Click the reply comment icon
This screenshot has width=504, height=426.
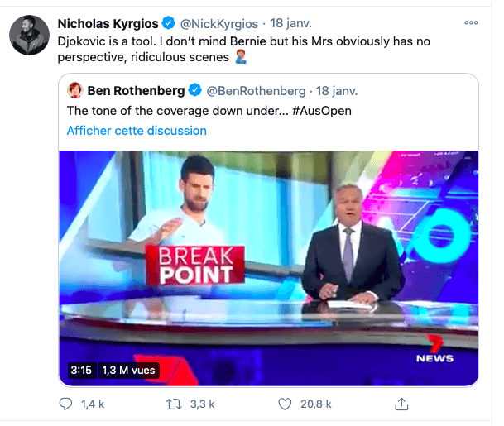(67, 404)
